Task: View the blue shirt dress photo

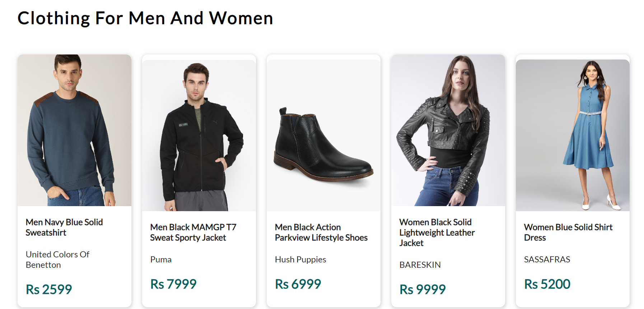Action: pyautogui.click(x=573, y=135)
